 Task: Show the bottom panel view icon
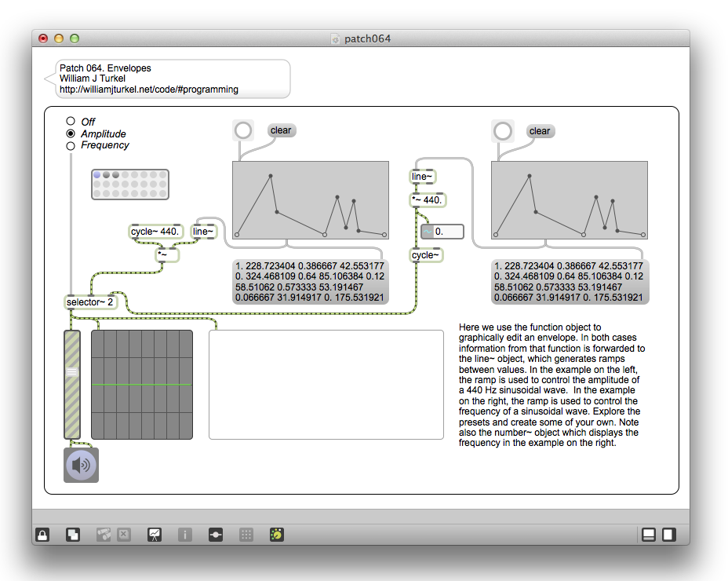(649, 535)
